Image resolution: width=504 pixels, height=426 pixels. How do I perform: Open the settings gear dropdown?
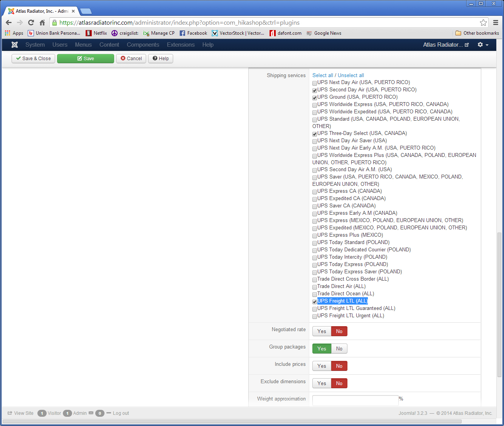click(483, 45)
